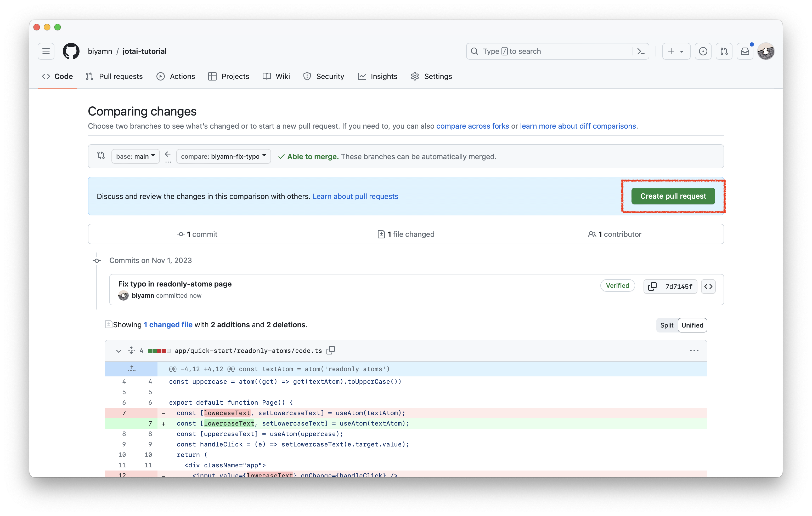The image size is (812, 516).
Task: View the 1 file changed summary
Action: 406,234
